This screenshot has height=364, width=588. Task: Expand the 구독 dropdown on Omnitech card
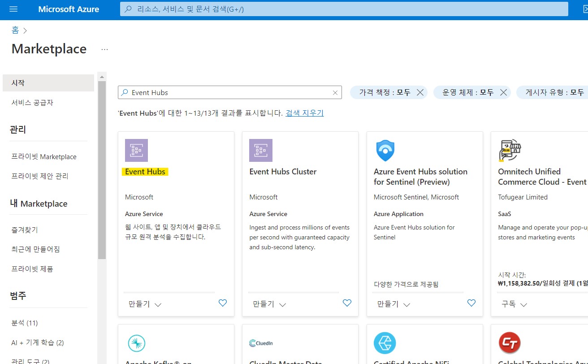point(514,304)
